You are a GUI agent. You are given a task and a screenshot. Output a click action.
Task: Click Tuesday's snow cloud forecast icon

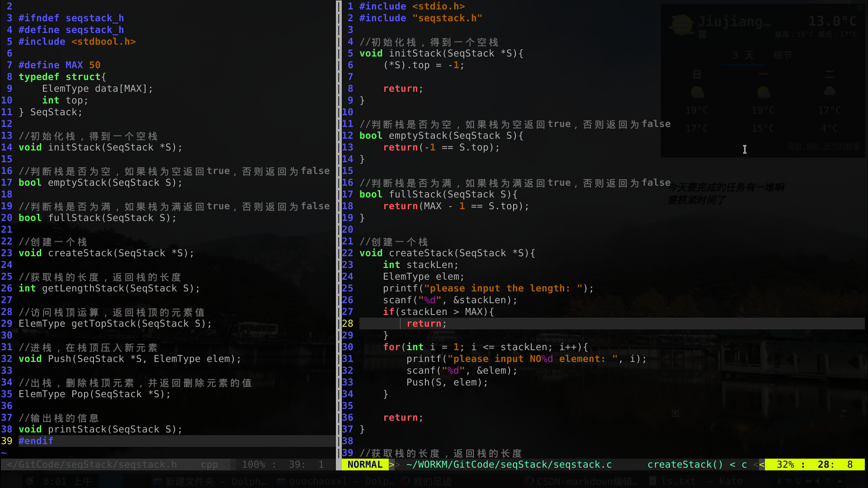(x=829, y=93)
